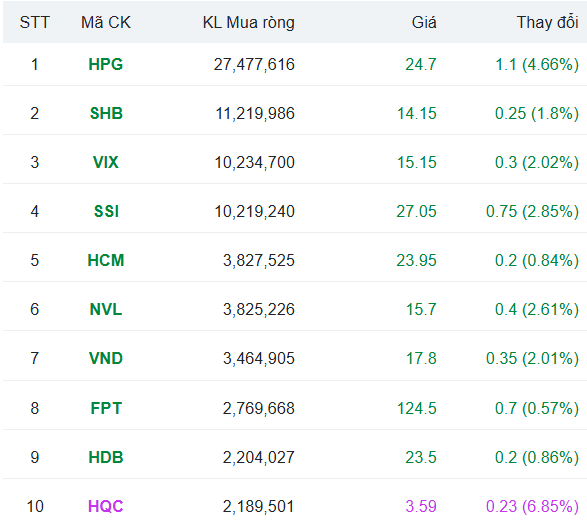Viewport: 587px width, 522px height.
Task: Select net buy volume 10,234,700
Action: 255,163
